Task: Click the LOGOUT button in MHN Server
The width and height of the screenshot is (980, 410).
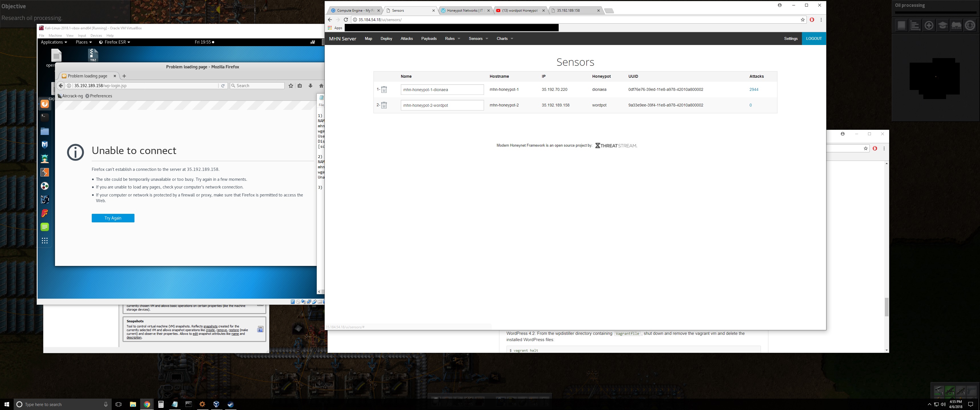Action: [x=814, y=39]
